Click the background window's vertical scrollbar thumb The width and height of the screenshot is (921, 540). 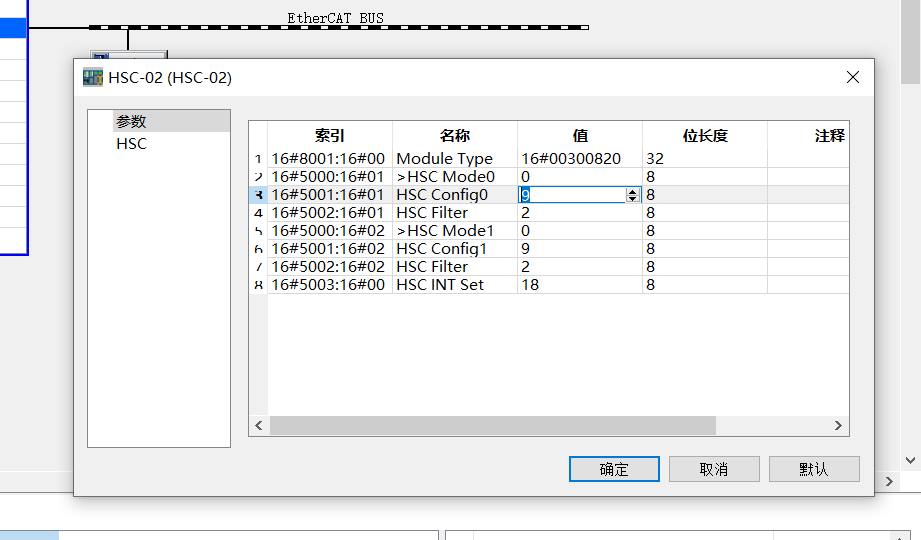910,42
